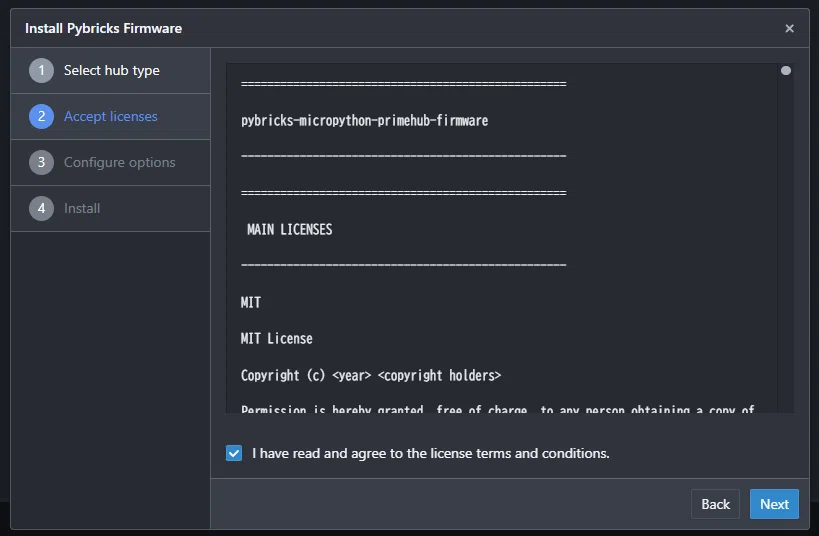The width and height of the screenshot is (819, 536).
Task: Click the Next button
Action: (x=774, y=504)
